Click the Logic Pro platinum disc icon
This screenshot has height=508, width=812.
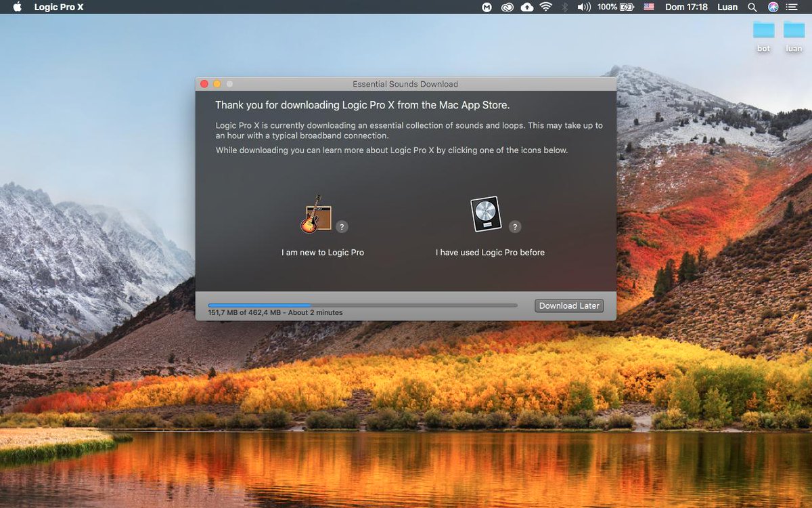[x=486, y=215]
